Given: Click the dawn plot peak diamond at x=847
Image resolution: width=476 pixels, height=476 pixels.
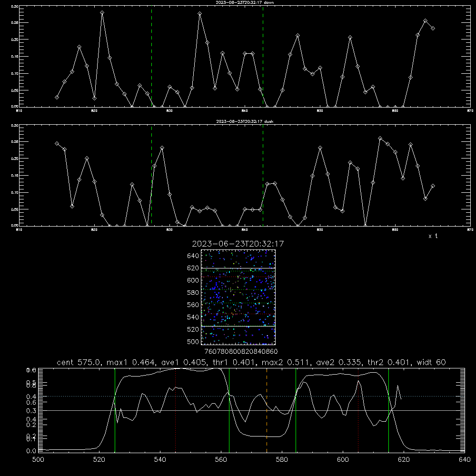Looking at the screenshot, I should click(297, 36).
